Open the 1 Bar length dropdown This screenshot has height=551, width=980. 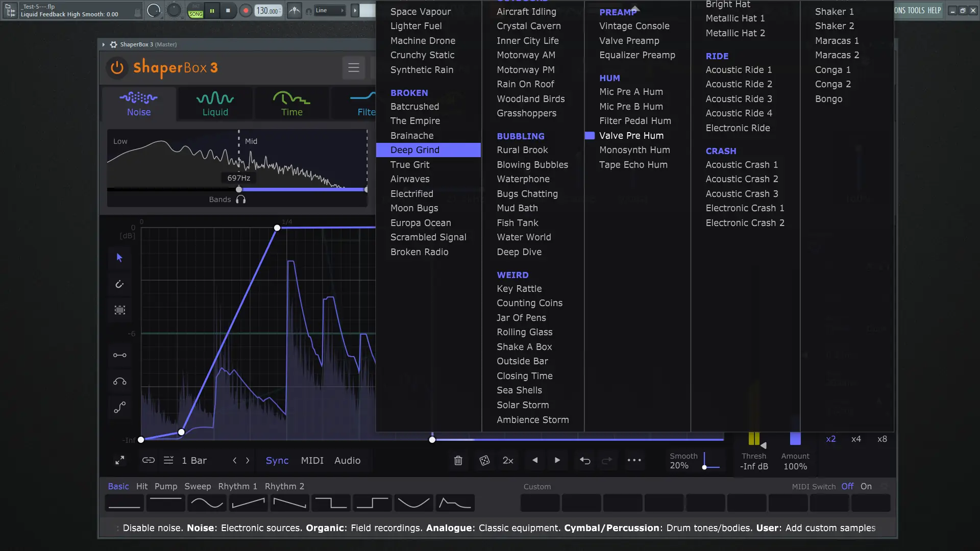tap(194, 460)
